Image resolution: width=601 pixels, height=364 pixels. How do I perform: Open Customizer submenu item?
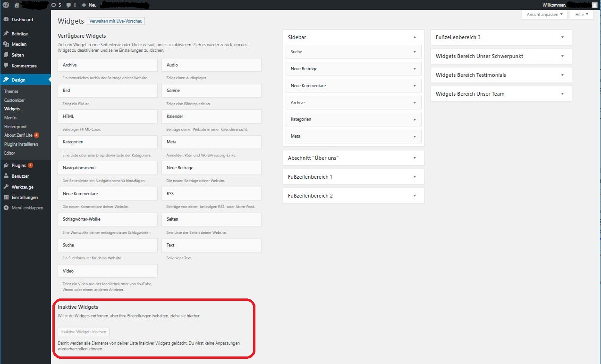14,100
